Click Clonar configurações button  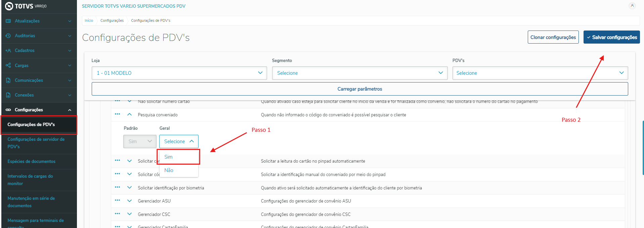553,37
